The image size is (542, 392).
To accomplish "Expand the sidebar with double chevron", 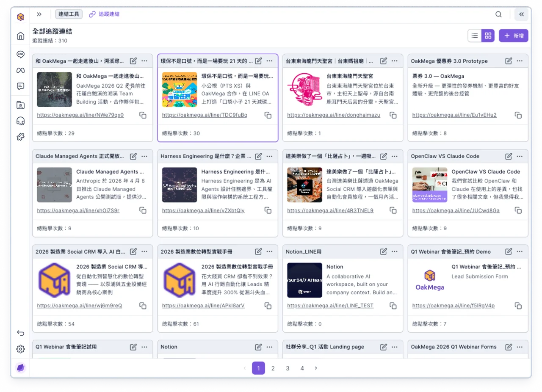I will tap(39, 14).
